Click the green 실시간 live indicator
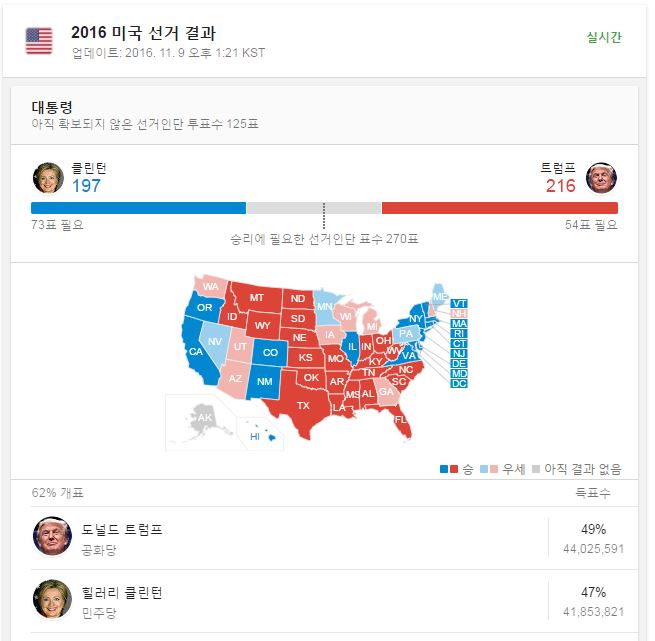 pyautogui.click(x=604, y=37)
